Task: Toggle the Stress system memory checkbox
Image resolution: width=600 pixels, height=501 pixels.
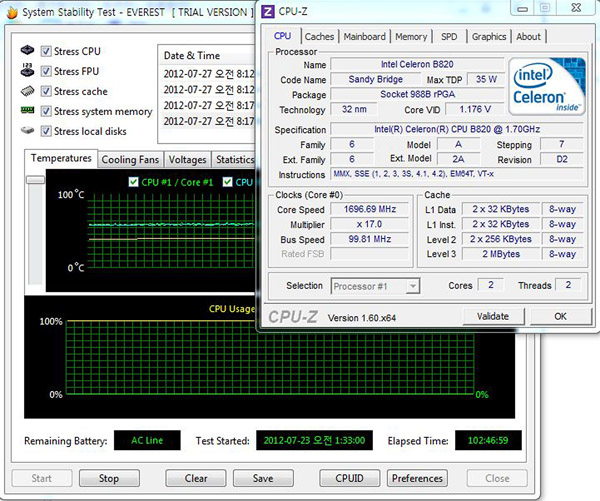Action: click(46, 111)
